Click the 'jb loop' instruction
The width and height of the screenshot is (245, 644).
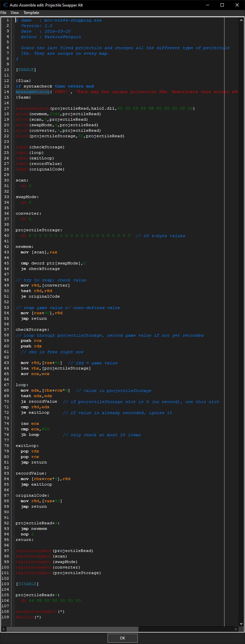(30, 435)
